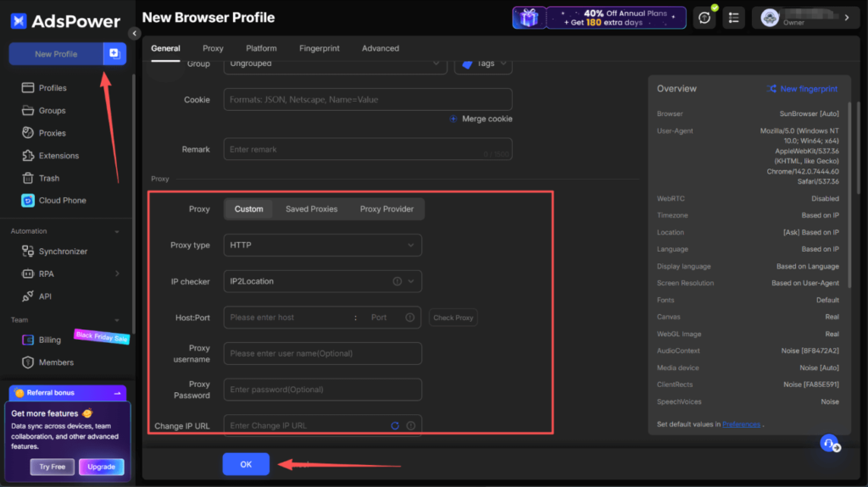The width and height of the screenshot is (868, 487).
Task: Click the Host input field
Action: 288,318
